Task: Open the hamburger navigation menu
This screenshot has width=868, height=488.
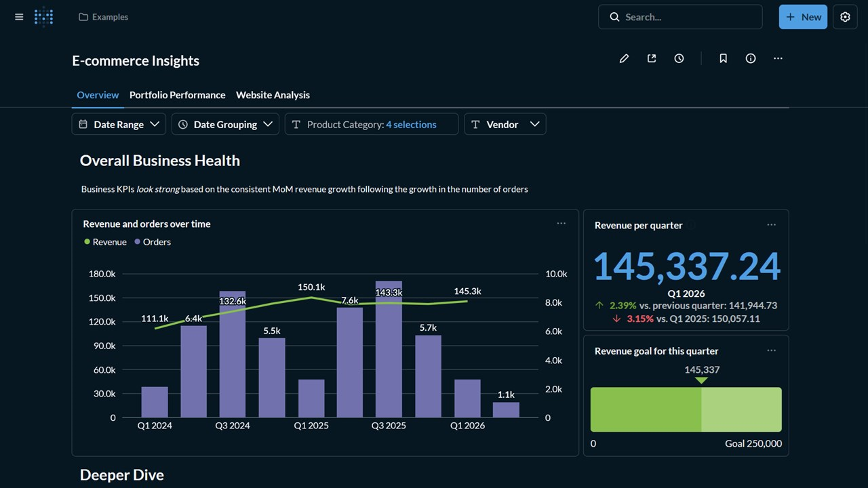Action: (x=19, y=17)
